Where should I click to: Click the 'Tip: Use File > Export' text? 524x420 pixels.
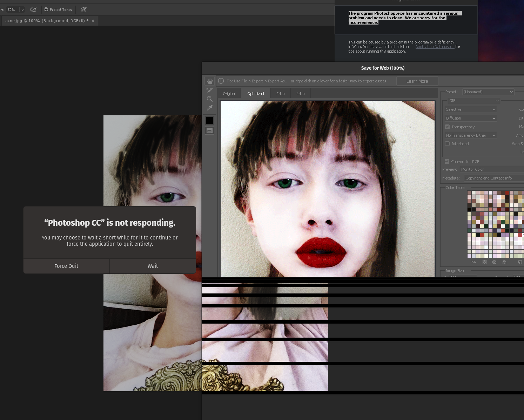(306, 81)
